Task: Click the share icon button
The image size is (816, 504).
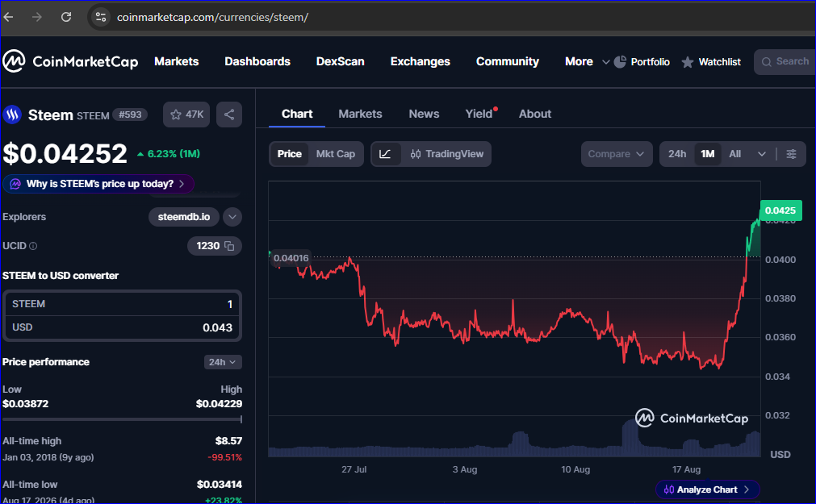Action: pyautogui.click(x=229, y=115)
